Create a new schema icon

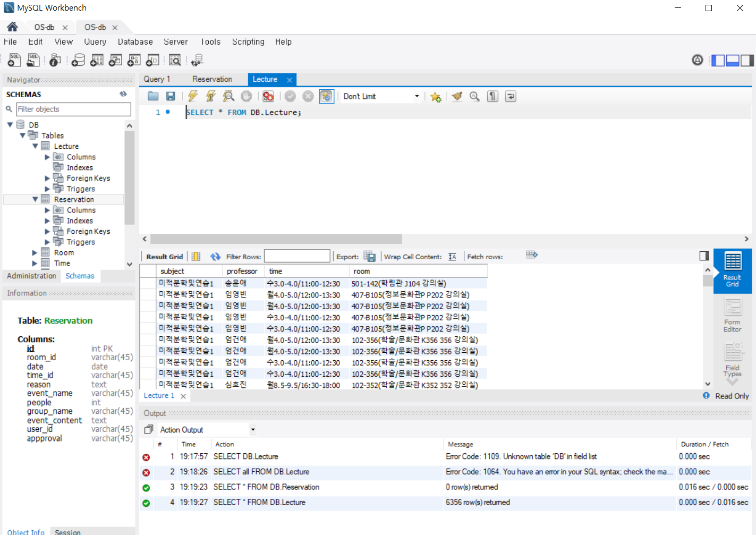(78, 60)
